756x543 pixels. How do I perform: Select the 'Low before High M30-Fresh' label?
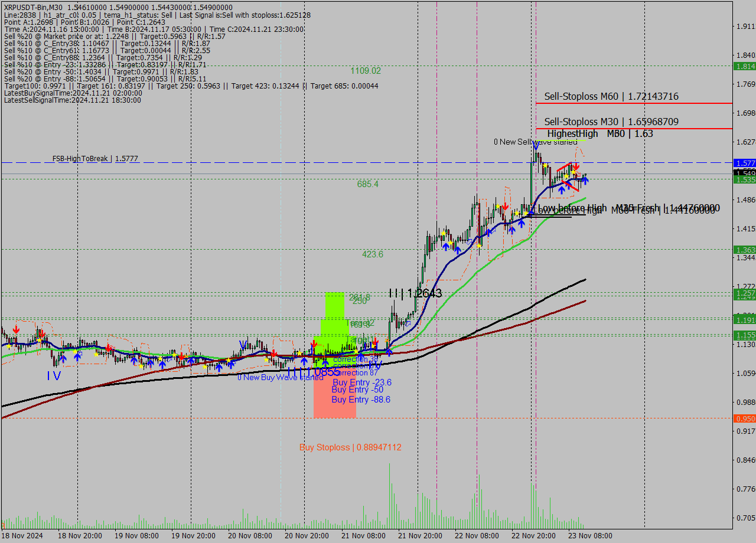tap(628, 208)
